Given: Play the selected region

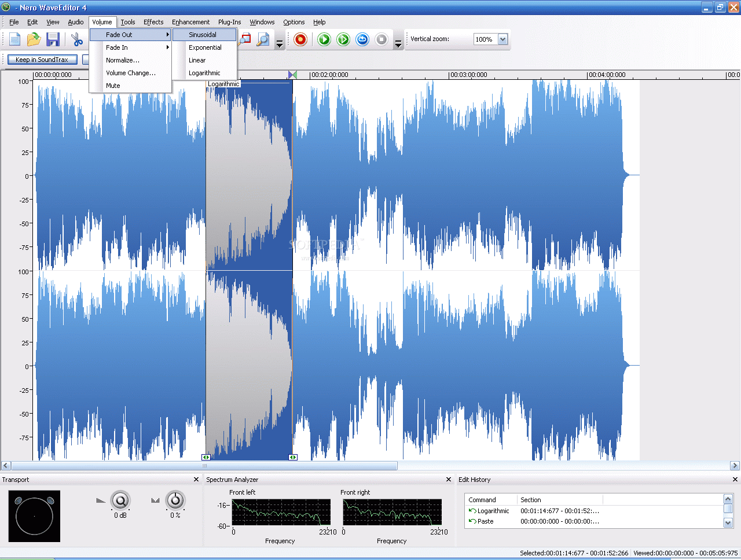Looking at the screenshot, I should 343,39.
